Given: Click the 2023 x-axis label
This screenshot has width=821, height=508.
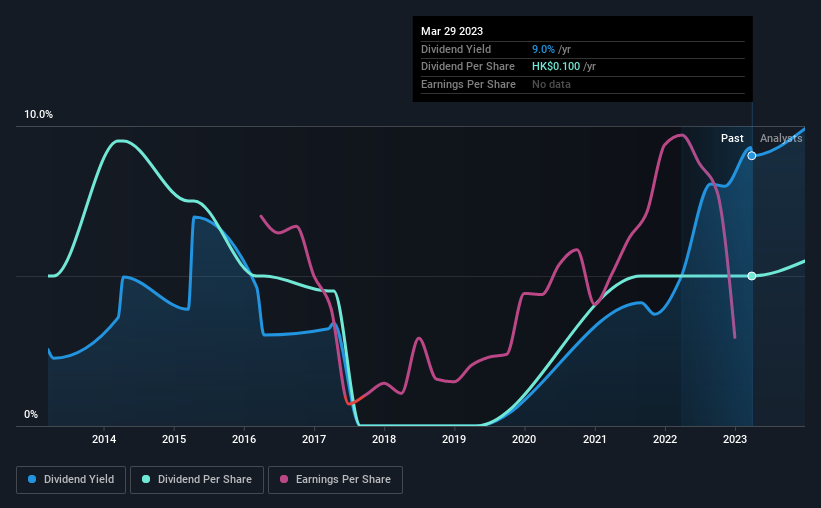Looking at the screenshot, I should [735, 439].
